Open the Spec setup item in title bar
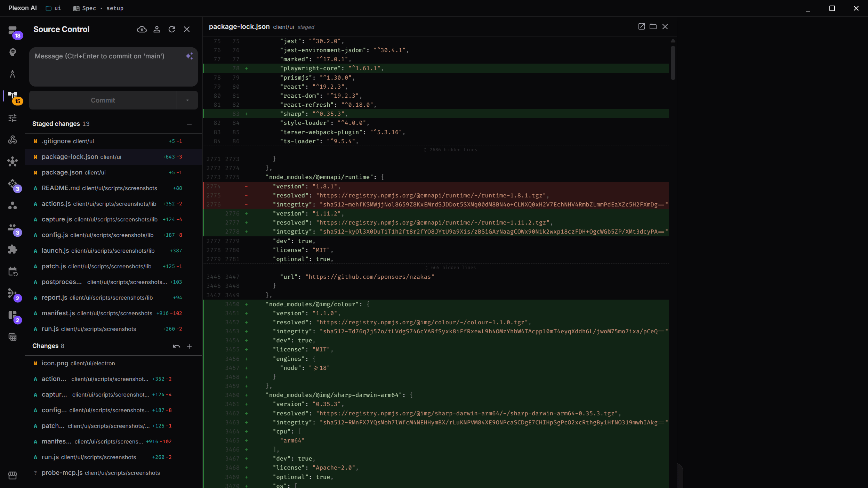 (98, 8)
